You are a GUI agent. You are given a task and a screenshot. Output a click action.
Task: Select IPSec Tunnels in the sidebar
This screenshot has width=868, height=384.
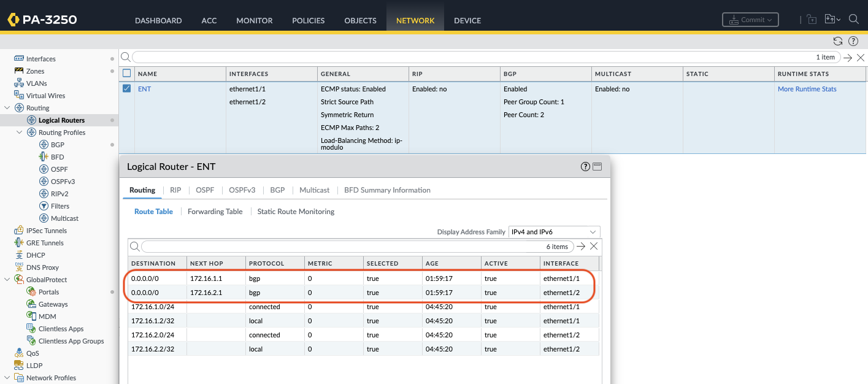[x=46, y=231]
